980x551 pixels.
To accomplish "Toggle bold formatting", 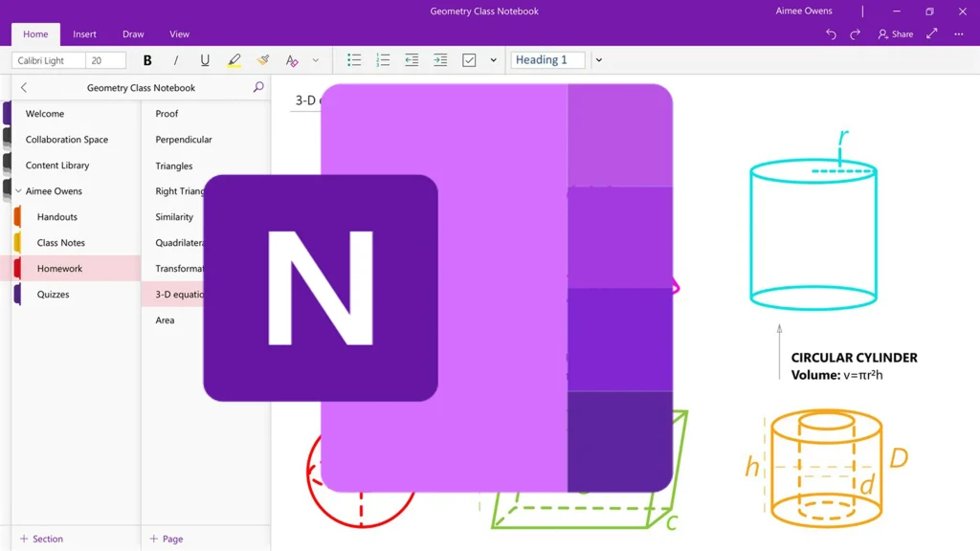I will pyautogui.click(x=147, y=60).
